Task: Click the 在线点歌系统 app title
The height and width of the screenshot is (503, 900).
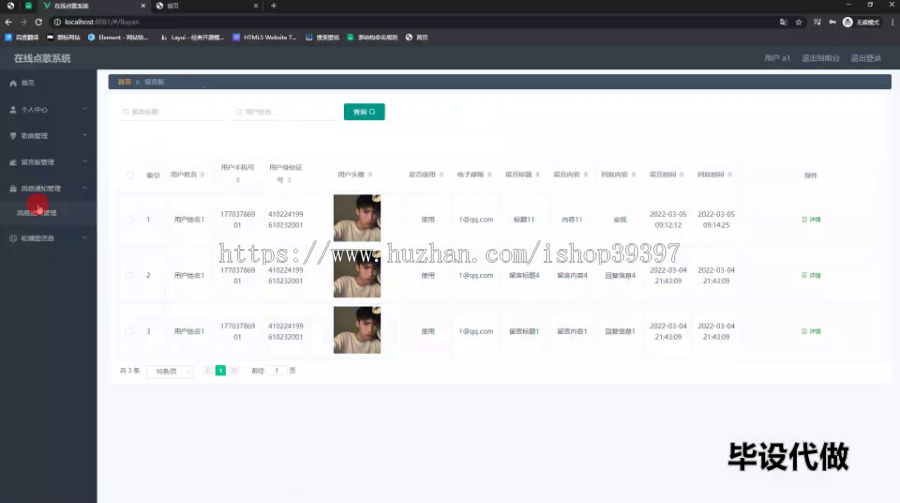Action: [42, 58]
